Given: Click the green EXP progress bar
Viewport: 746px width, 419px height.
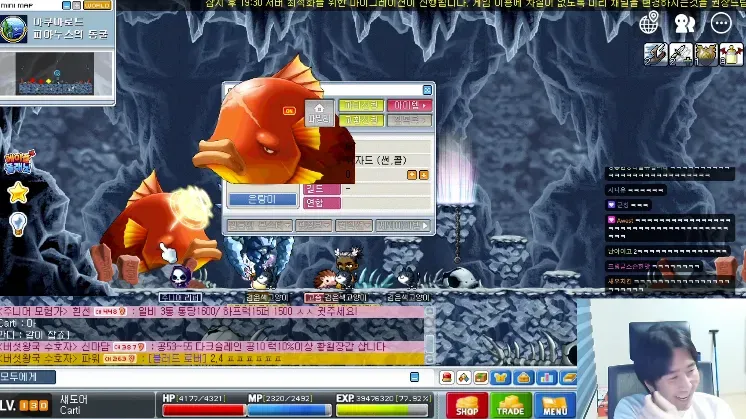Looking at the screenshot, I should pos(382,410).
